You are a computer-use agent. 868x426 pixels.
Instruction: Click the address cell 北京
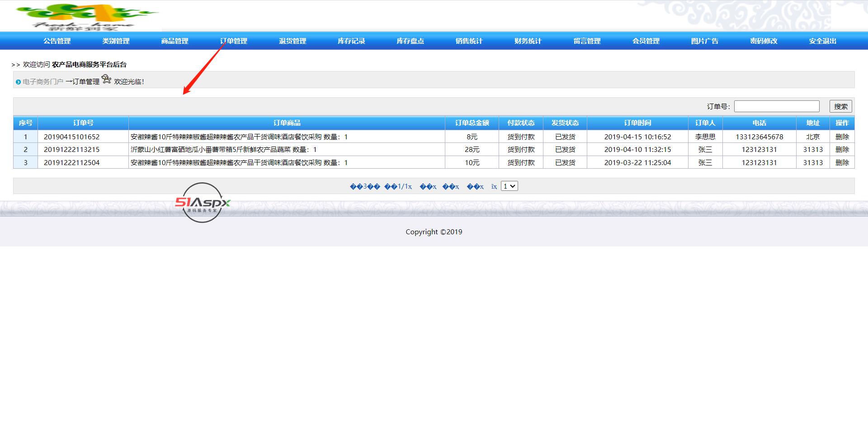[x=813, y=137]
